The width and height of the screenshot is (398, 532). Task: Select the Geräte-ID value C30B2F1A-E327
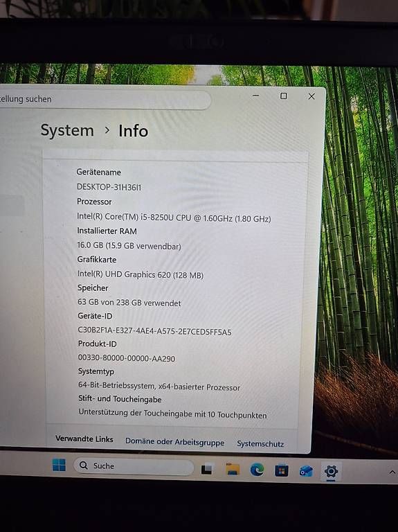(x=154, y=331)
